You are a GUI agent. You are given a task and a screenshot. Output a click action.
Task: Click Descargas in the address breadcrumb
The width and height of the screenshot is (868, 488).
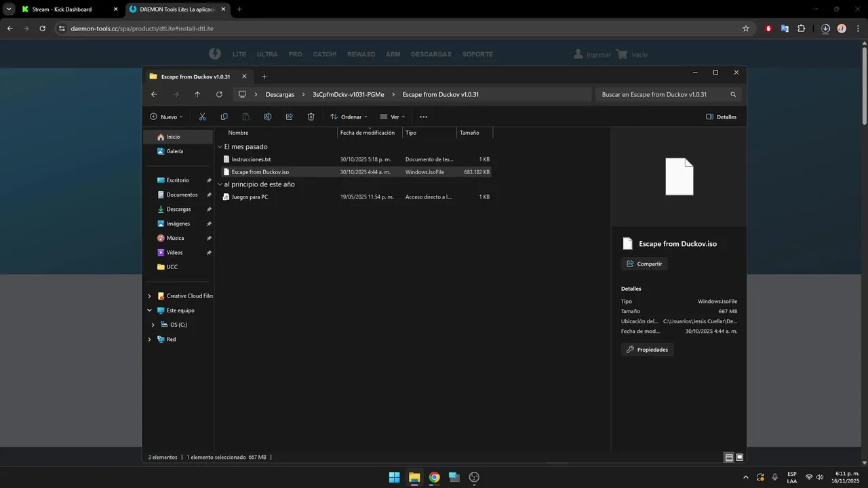pos(280,94)
